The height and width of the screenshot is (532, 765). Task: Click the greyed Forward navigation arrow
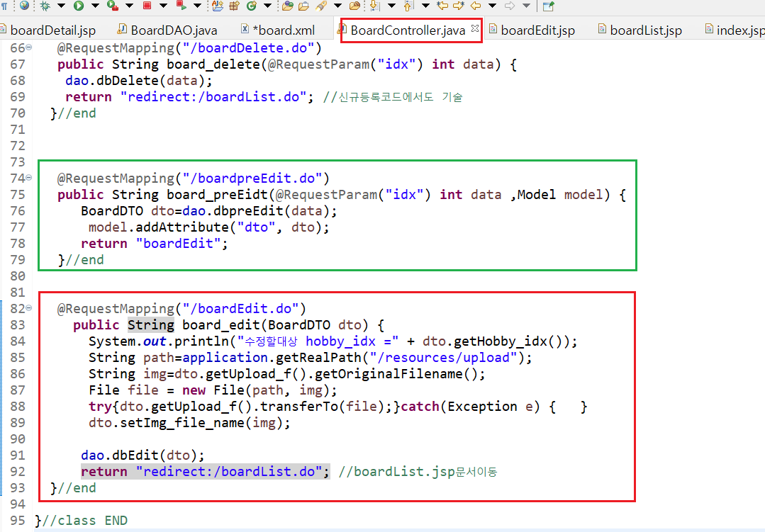click(510, 6)
